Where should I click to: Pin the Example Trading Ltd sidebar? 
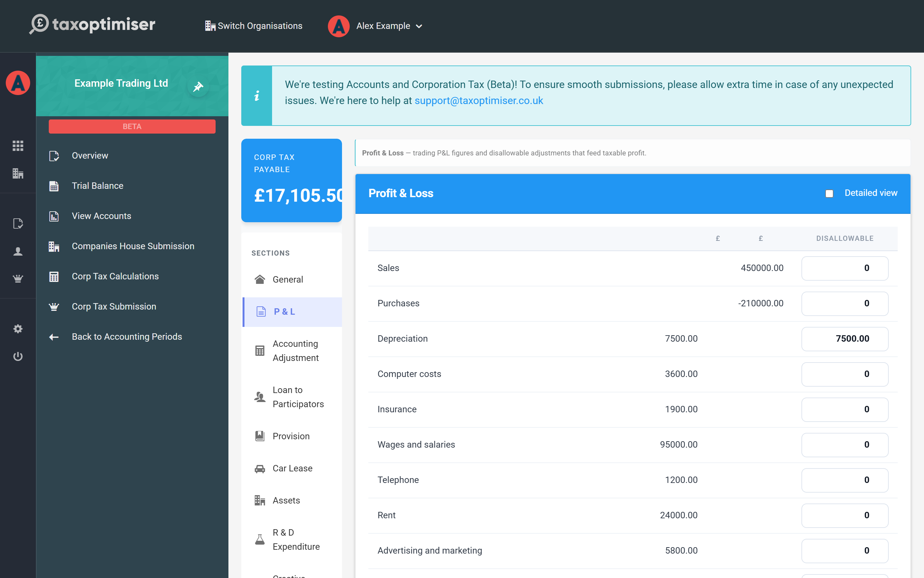point(198,86)
